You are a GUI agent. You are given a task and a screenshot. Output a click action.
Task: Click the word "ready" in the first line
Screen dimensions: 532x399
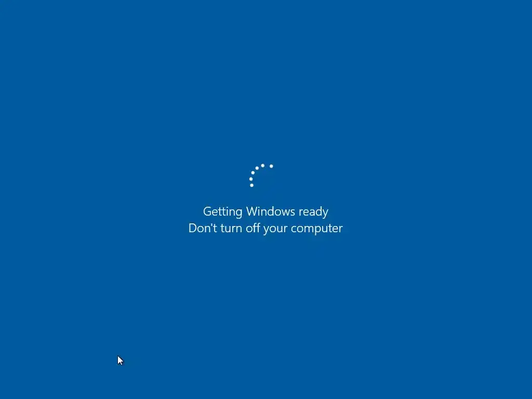pyautogui.click(x=313, y=212)
